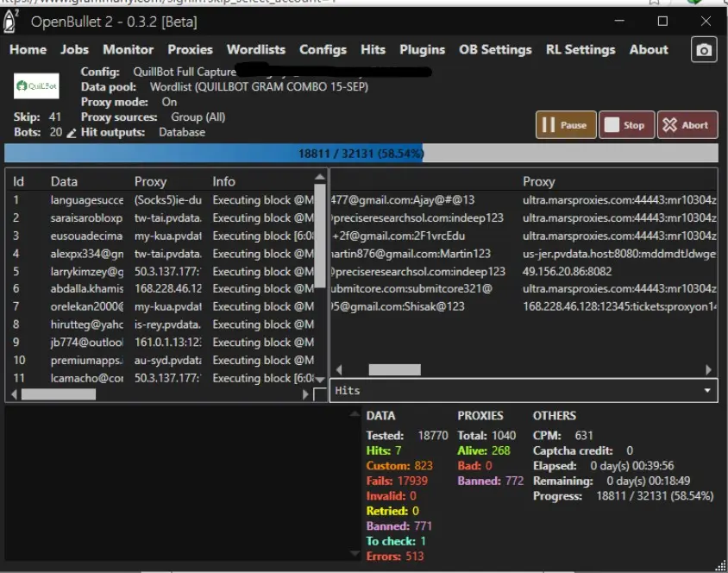Open the OB Settings menu
This screenshot has width=728, height=573.
pos(495,50)
